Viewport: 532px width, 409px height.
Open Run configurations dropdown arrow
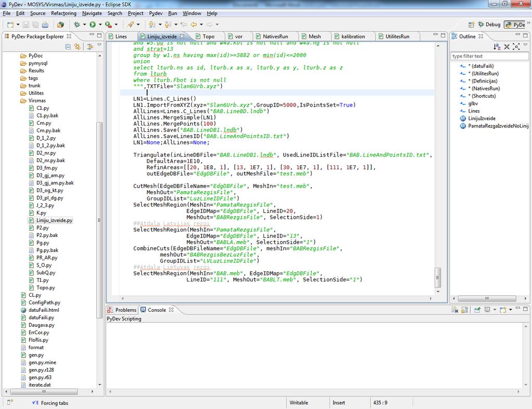tap(100, 24)
